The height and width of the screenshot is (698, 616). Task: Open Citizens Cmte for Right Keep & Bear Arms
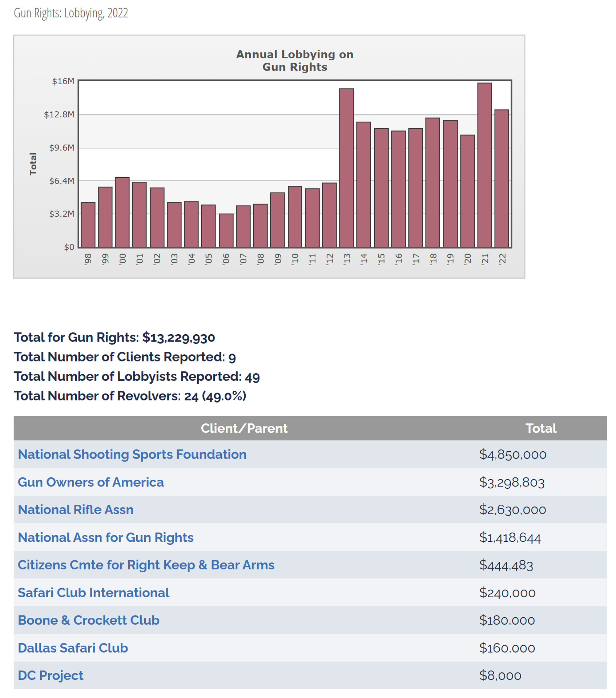pos(146,565)
